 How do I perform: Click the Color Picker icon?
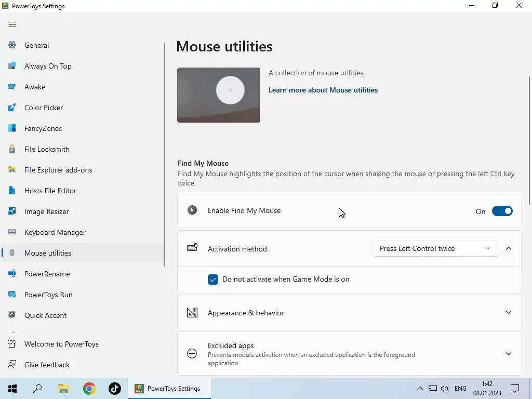tap(12, 107)
